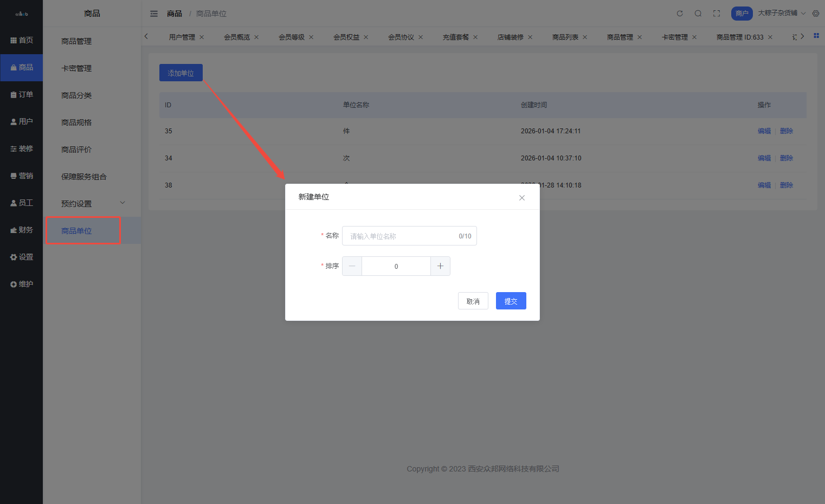
Task: Open the settings gear in top-right corner
Action: pos(816,14)
